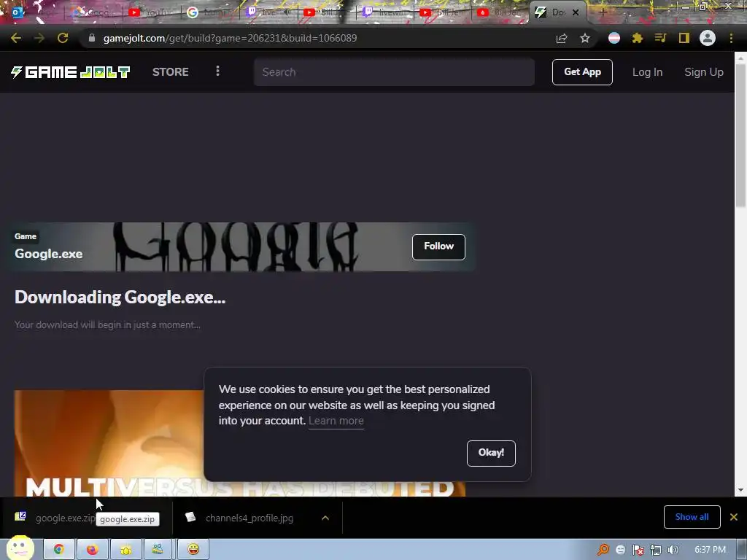This screenshot has height=560, width=747.
Task: Open the Game Jolt more options dots
Action: (217, 71)
